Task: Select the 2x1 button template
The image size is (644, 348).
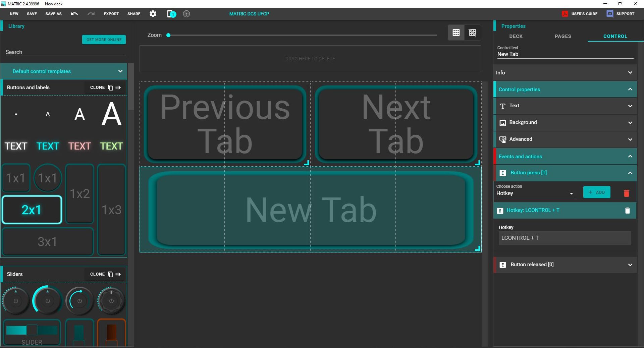Action: point(32,210)
